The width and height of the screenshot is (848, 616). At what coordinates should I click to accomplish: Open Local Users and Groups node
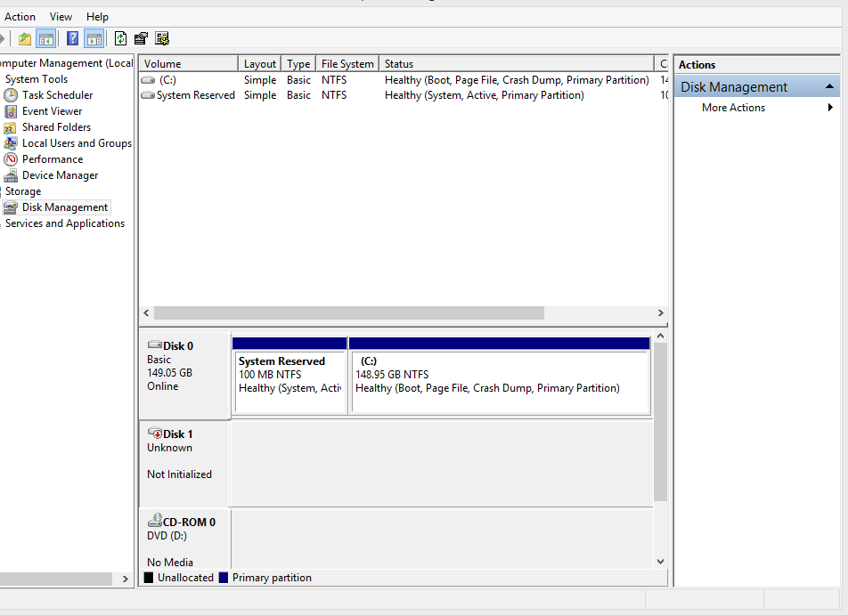(x=77, y=143)
